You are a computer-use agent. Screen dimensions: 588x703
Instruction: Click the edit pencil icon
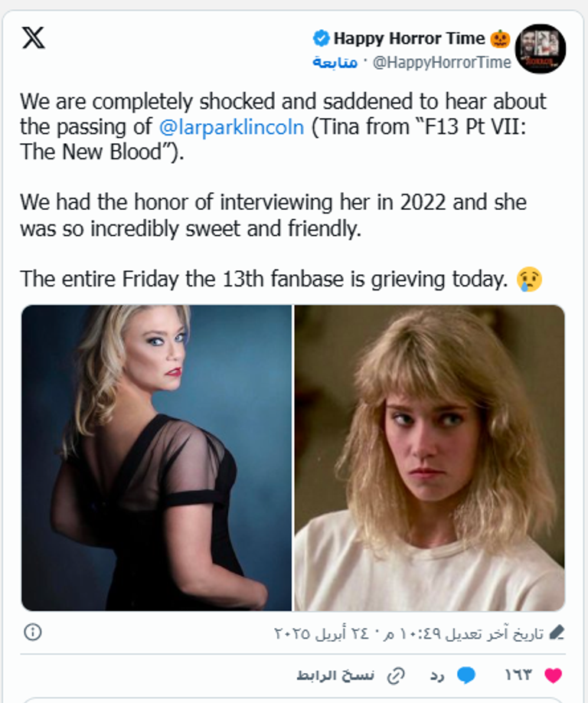point(557,633)
